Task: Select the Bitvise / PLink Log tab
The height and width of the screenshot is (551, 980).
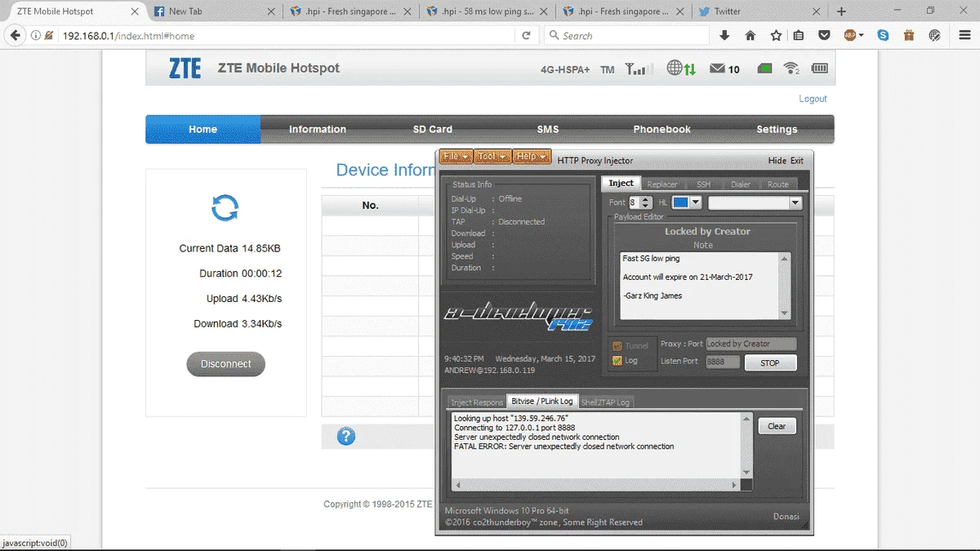Action: 541,401
